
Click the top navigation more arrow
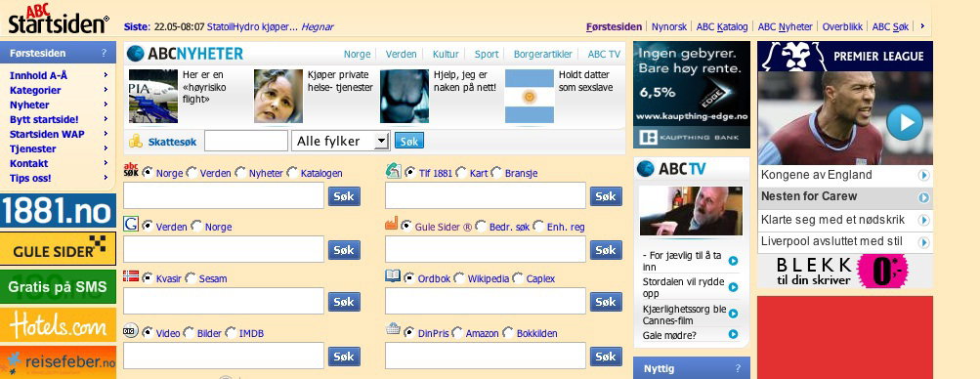(922, 26)
